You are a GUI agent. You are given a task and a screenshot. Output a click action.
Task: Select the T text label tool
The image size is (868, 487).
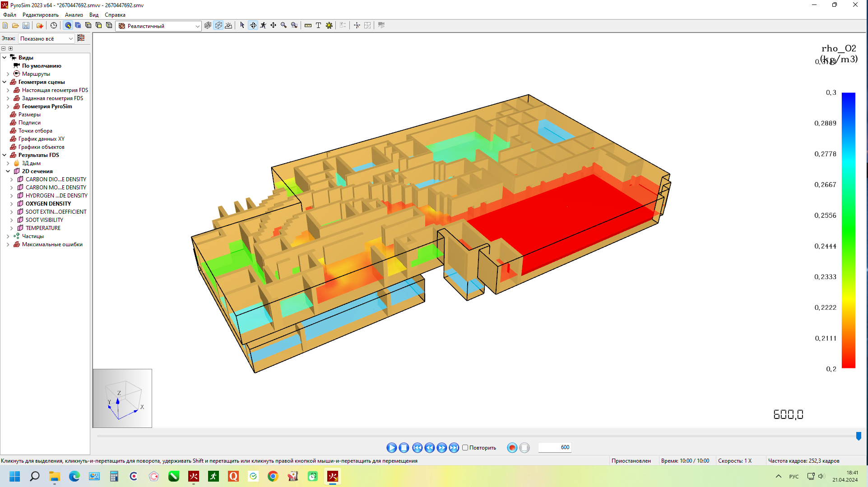pos(318,26)
